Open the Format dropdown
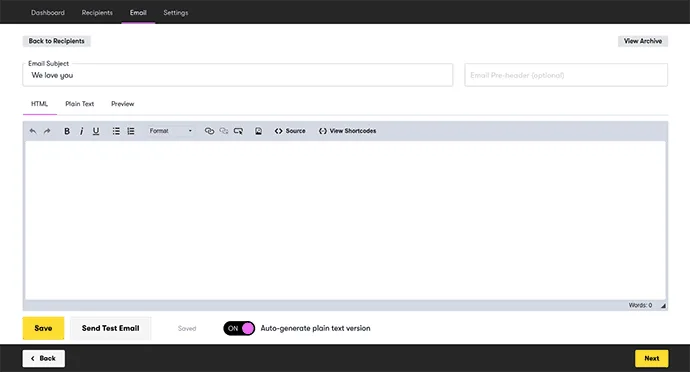The image size is (690, 372). pyautogui.click(x=171, y=131)
